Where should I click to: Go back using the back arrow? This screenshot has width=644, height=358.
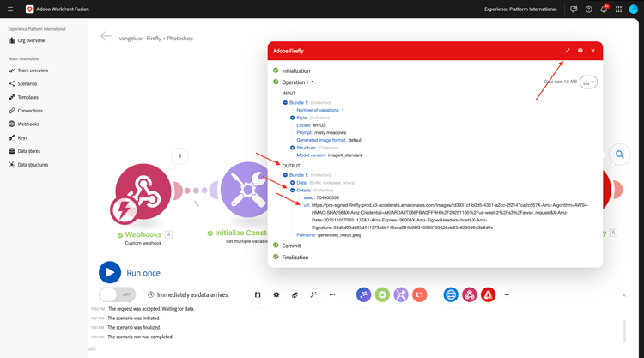coord(106,37)
